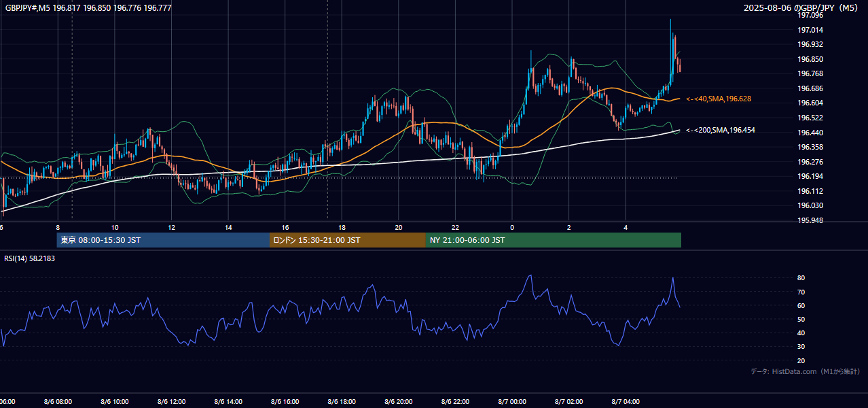This screenshot has height=408, width=868.
Task: Click hour label 16 under price chart
Action: click(x=285, y=227)
